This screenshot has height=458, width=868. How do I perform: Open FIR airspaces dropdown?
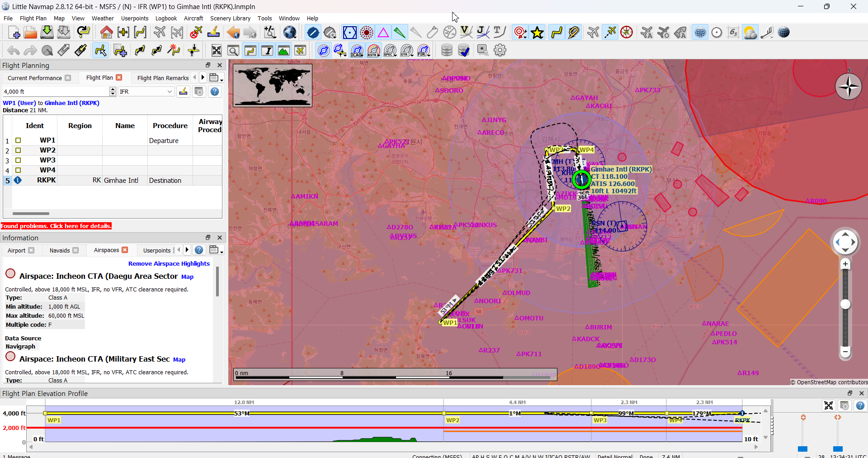(424, 50)
